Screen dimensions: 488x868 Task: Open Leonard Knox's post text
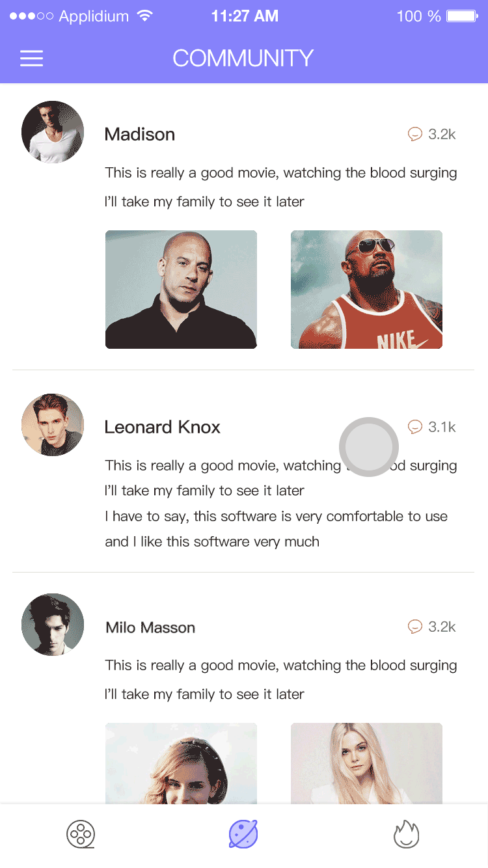(x=281, y=504)
